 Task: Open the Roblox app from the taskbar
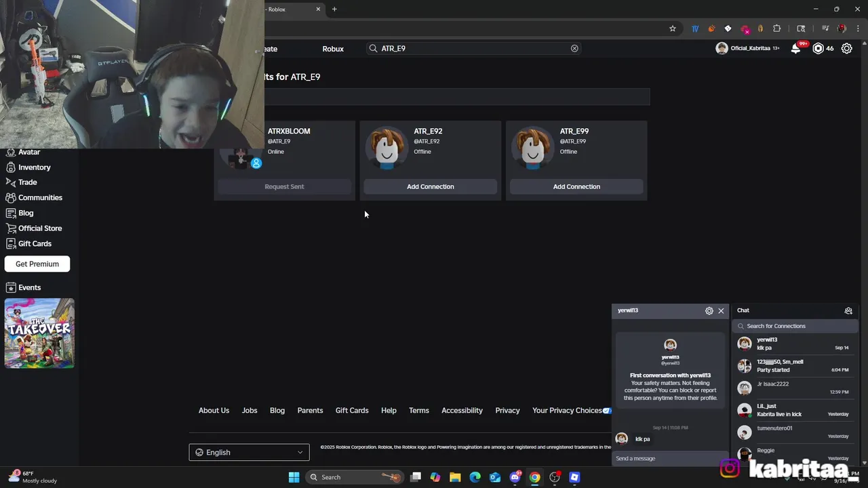tap(574, 477)
